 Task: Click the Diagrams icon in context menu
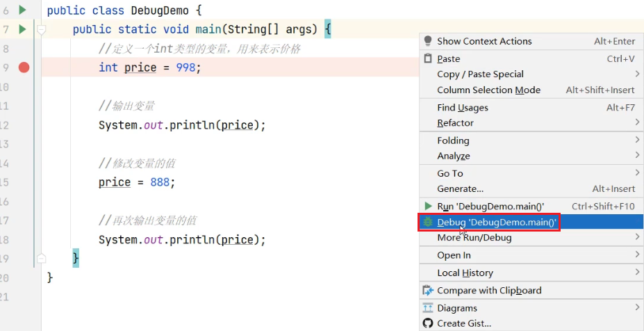(428, 307)
